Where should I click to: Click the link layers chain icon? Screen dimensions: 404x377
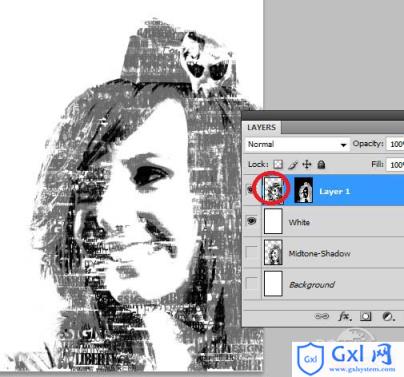321,316
